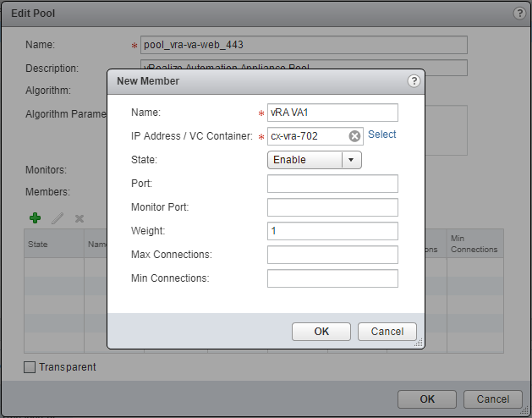532x418 pixels.
Task: Click the Monitor Port input field
Action: [332, 207]
